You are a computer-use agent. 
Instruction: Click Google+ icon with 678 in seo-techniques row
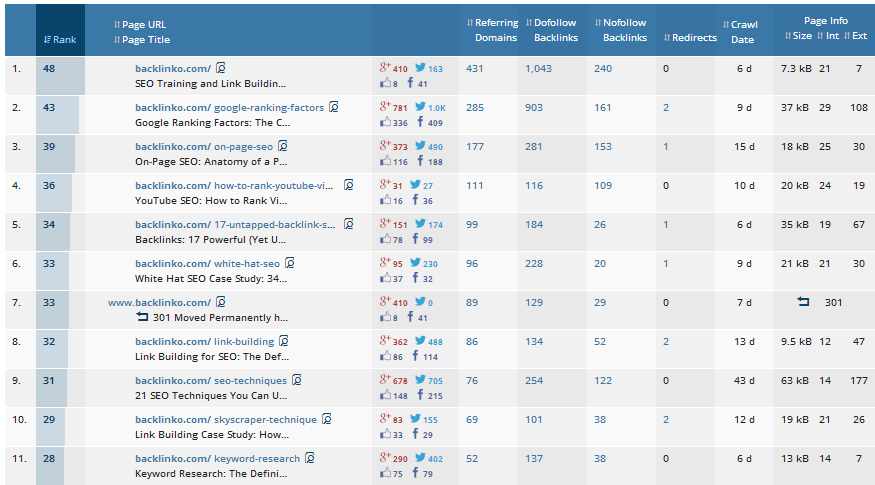(x=385, y=380)
